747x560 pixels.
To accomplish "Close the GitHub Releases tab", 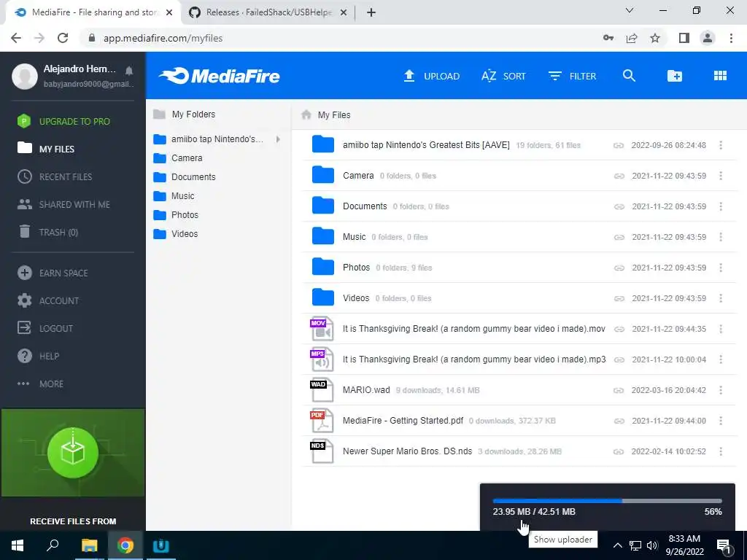I will click(344, 13).
